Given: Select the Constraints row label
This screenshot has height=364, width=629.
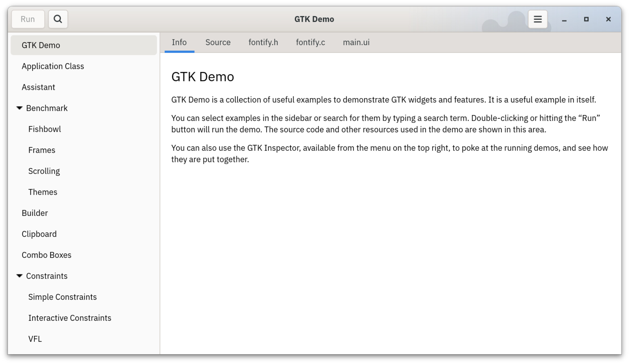Looking at the screenshot, I should (x=47, y=276).
